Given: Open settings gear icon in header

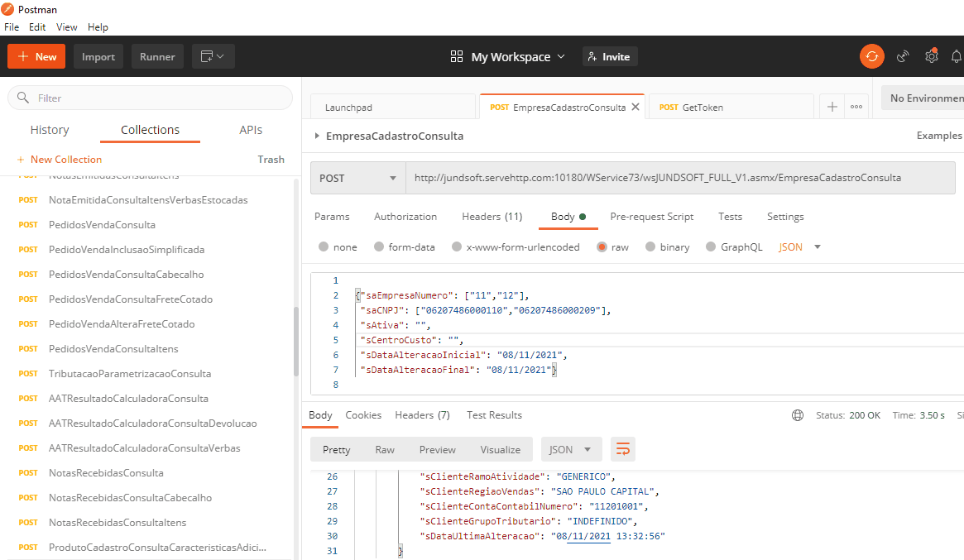Looking at the screenshot, I should pyautogui.click(x=931, y=56).
